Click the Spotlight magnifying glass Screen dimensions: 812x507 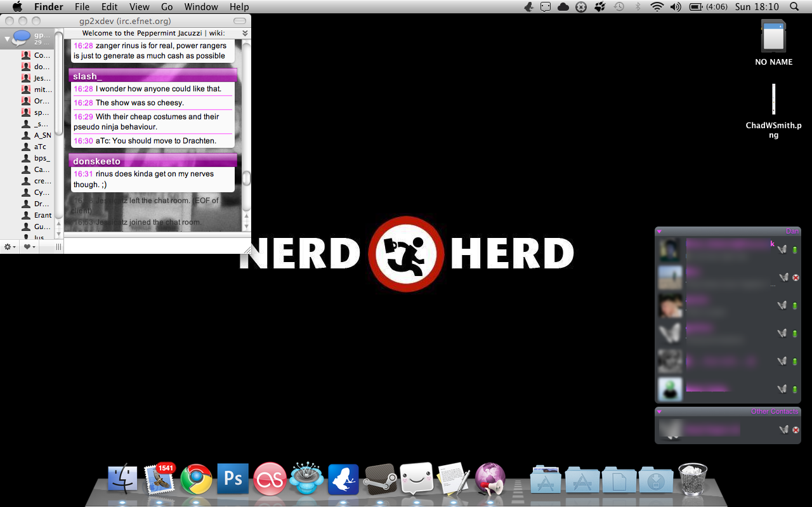pos(794,7)
